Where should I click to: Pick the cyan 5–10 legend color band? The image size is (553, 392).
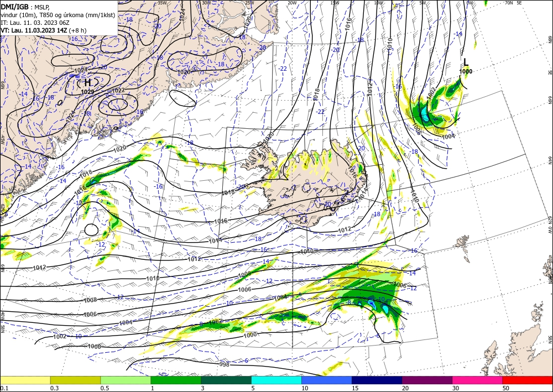click(276, 380)
